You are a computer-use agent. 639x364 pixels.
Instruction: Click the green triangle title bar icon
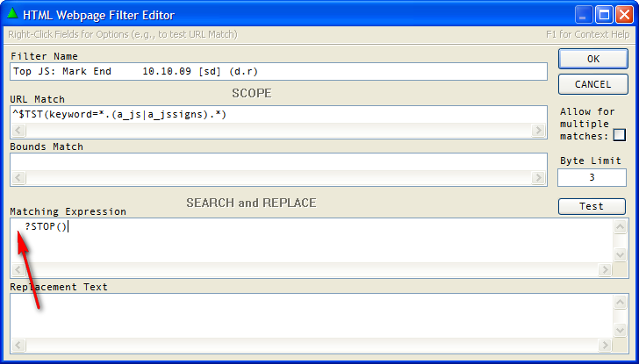click(11, 14)
